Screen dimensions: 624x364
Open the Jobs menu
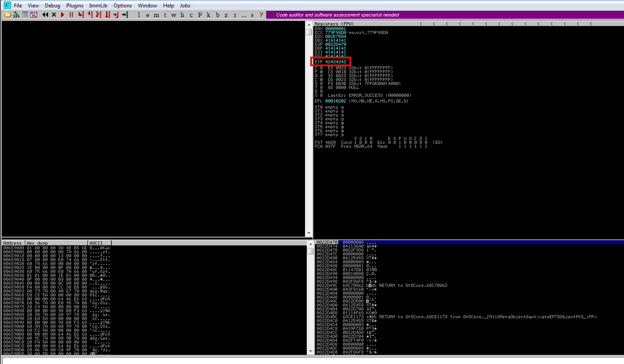[185, 6]
